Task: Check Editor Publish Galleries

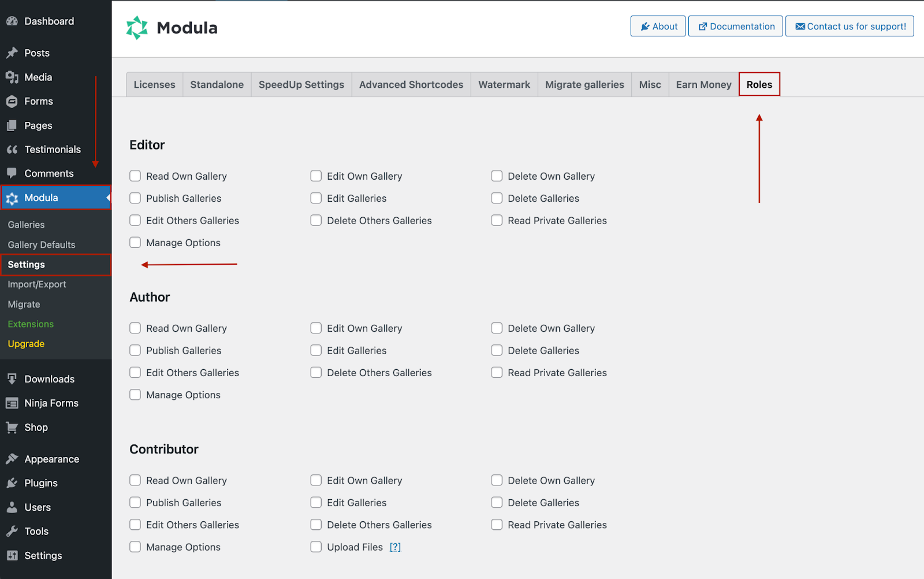Action: [x=135, y=198]
